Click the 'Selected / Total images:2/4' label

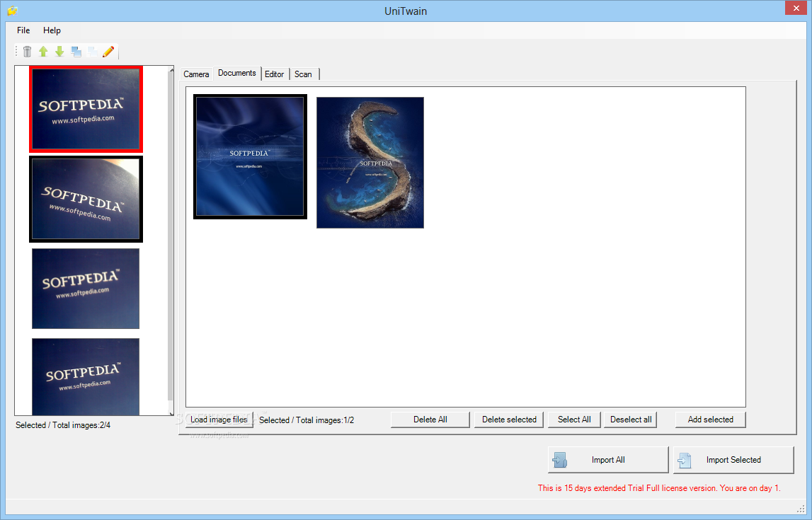point(63,425)
